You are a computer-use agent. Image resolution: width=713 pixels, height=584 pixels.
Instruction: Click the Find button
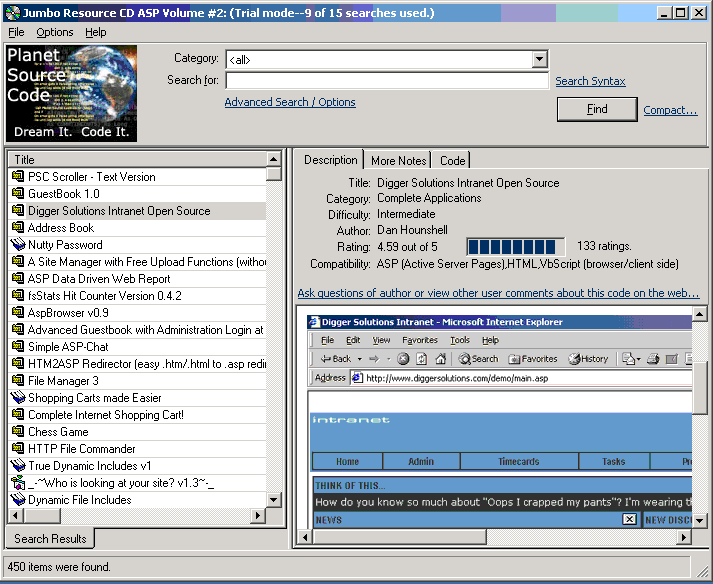click(597, 109)
